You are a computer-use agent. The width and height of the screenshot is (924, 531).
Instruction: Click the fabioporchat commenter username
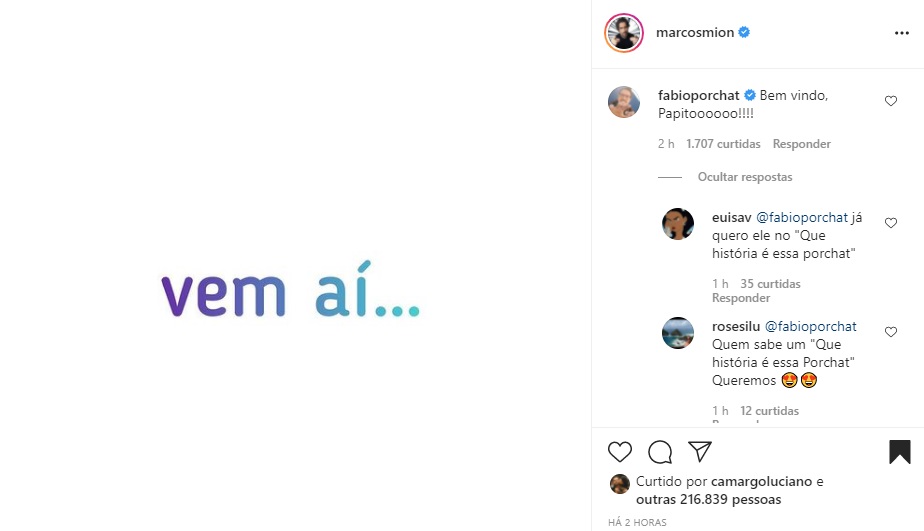click(698, 95)
